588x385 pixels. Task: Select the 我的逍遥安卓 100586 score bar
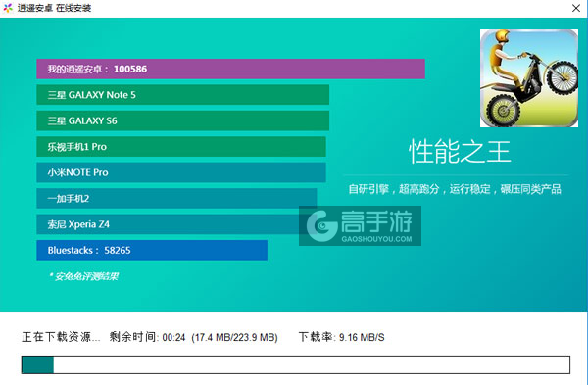click(230, 69)
